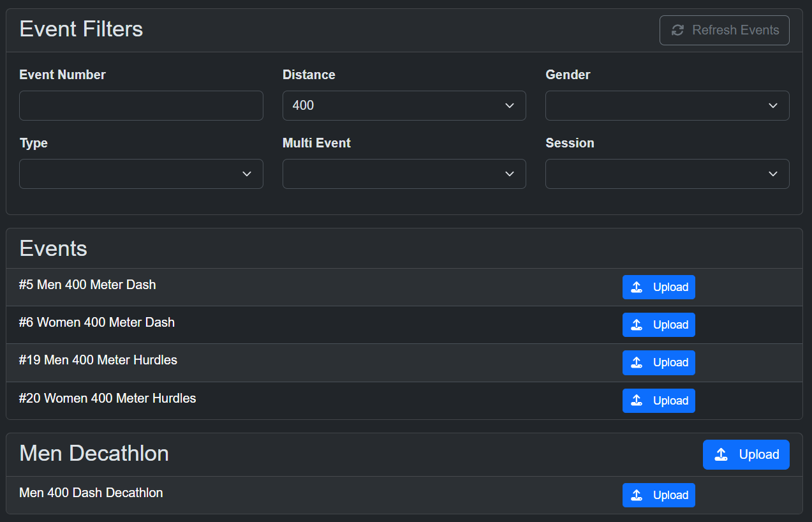Open the Type filter dropdown

point(141,174)
